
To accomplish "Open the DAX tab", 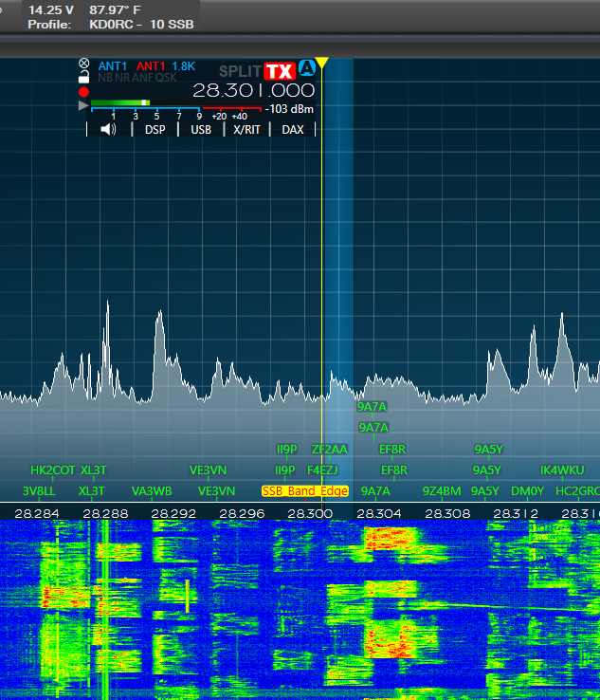I will pos(293,129).
